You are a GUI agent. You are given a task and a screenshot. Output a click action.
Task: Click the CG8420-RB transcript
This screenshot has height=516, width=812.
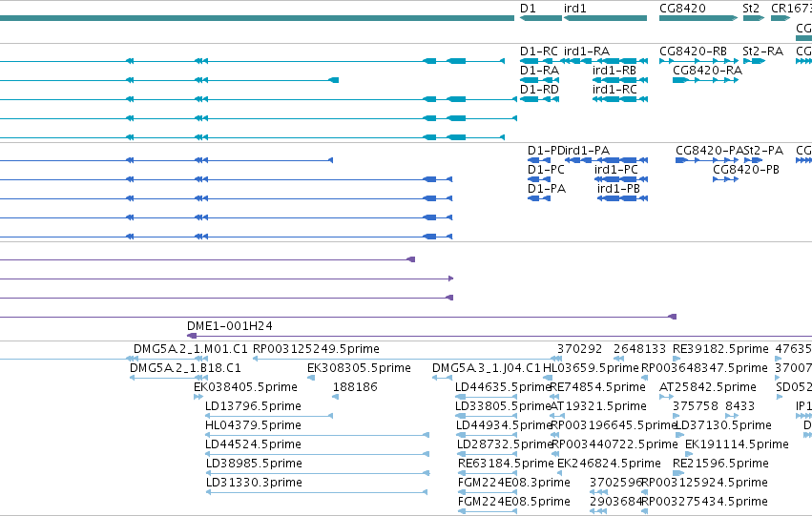coord(698,61)
